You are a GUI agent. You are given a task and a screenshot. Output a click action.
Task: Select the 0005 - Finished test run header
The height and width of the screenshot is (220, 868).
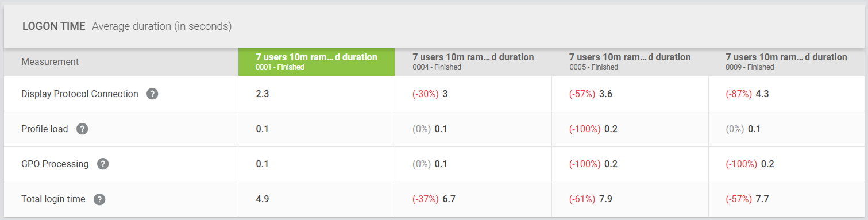click(x=630, y=61)
